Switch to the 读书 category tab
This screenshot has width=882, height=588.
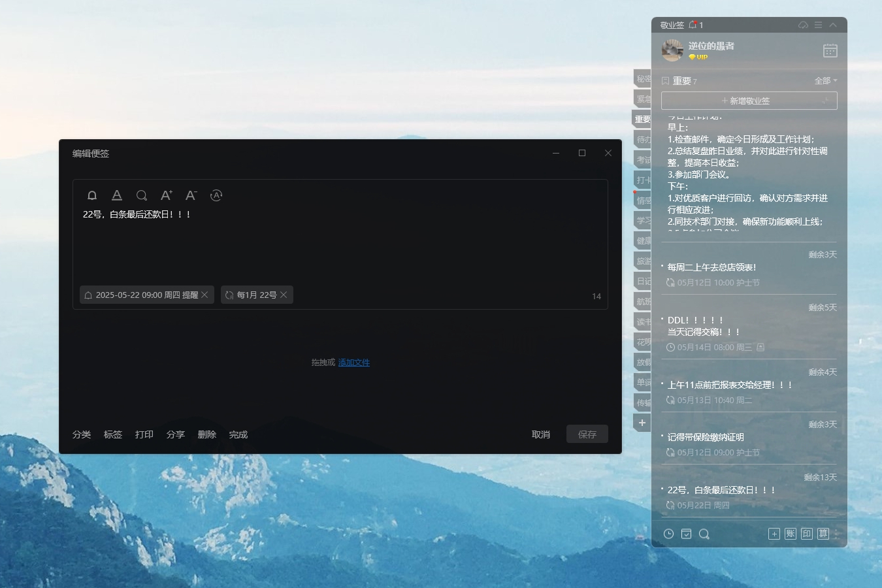[642, 321]
